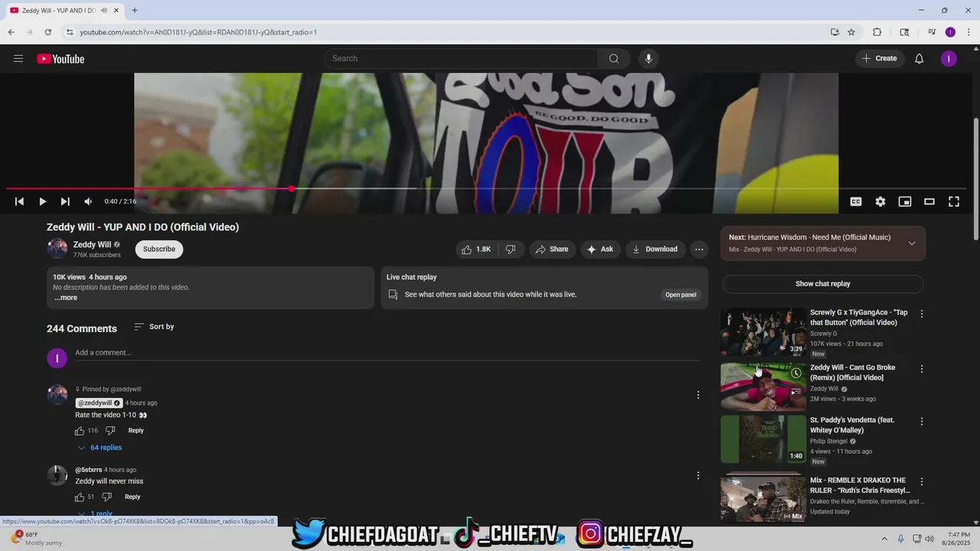Expand the description with ...more
Viewport: 980px width, 551px height.
click(x=65, y=298)
